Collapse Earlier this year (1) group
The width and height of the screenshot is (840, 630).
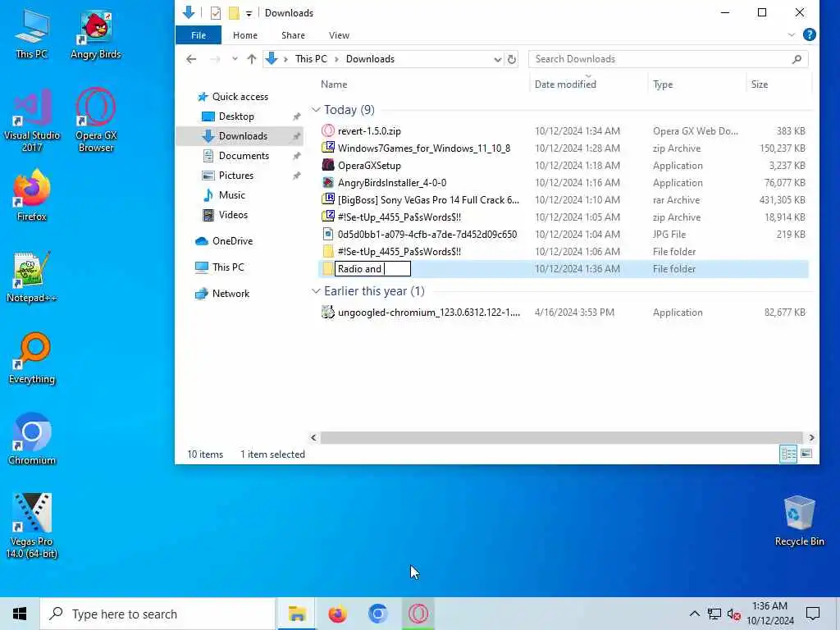(x=316, y=291)
